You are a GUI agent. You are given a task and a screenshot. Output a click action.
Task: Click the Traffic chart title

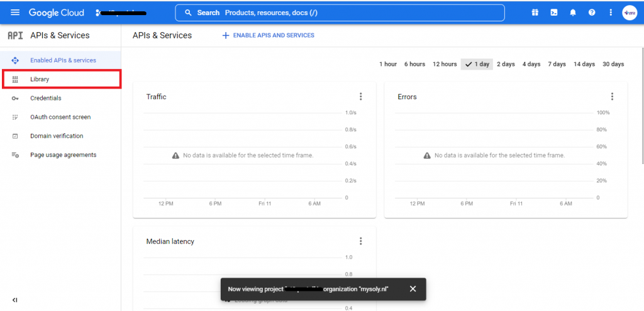coord(156,97)
